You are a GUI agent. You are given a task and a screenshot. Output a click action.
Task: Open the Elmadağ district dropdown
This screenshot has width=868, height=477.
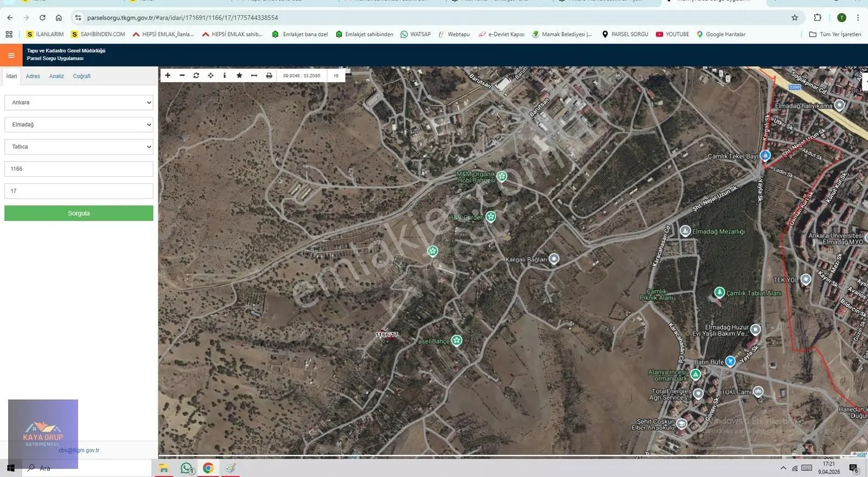tap(79, 125)
